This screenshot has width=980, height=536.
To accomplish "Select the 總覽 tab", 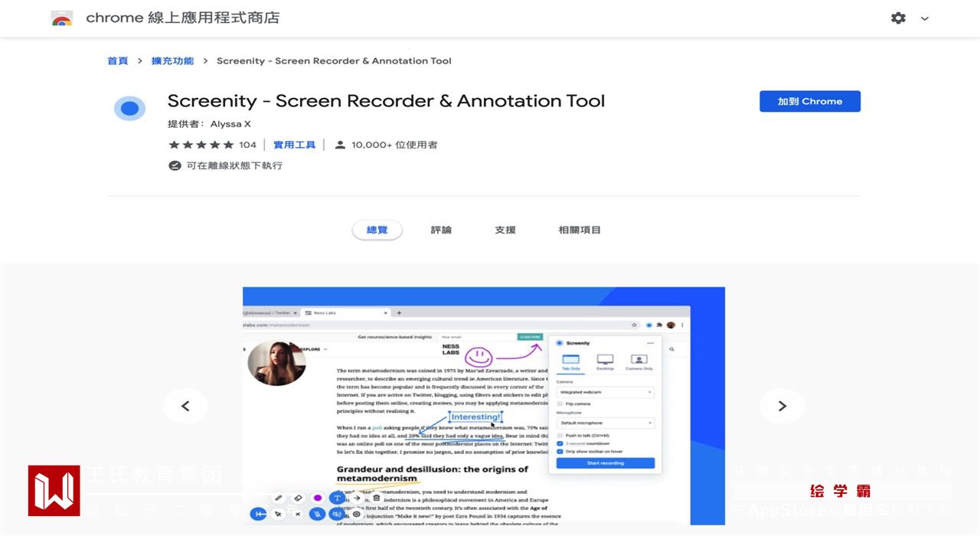I will click(x=377, y=230).
